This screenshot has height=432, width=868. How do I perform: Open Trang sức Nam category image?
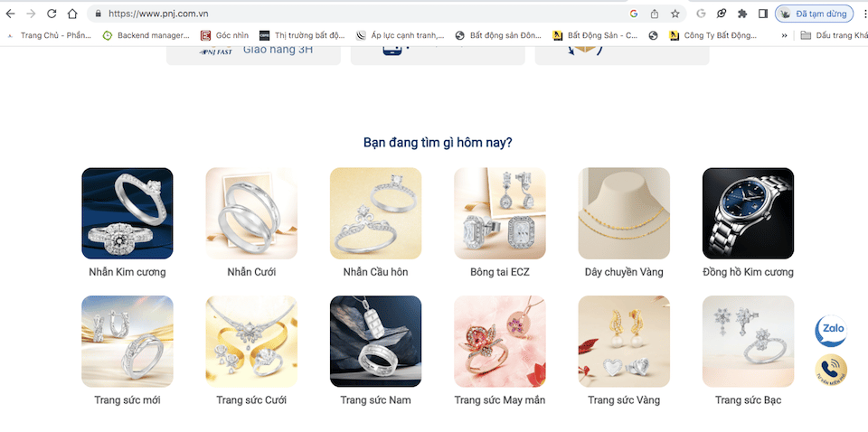[376, 342]
